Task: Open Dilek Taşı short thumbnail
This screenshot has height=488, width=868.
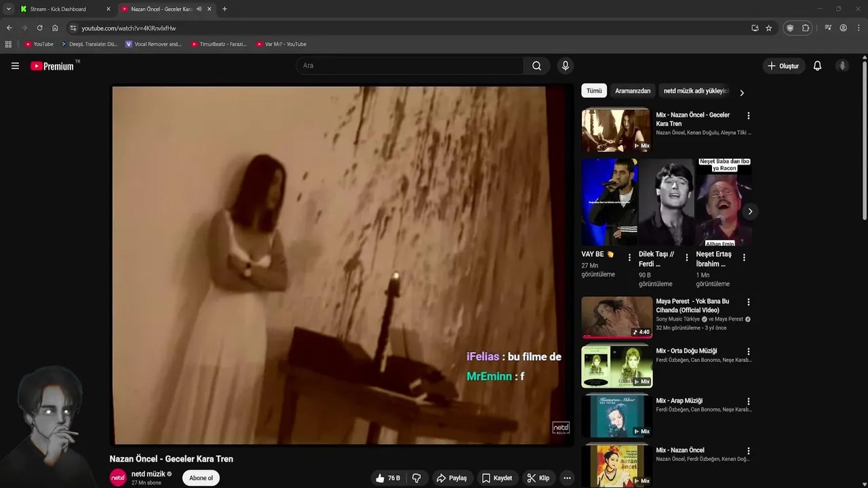Action: point(666,202)
